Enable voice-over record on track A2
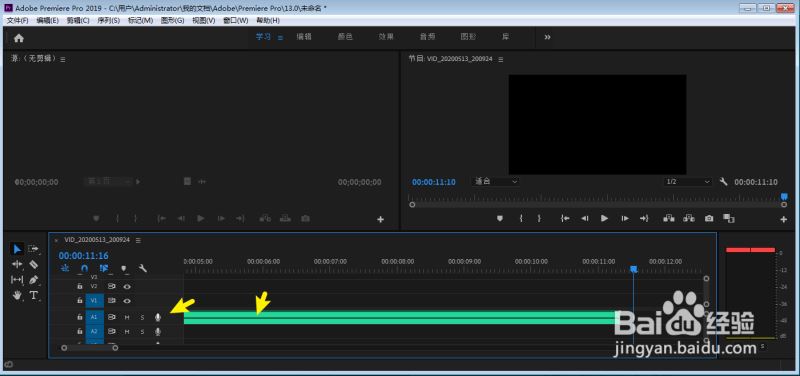 [158, 332]
